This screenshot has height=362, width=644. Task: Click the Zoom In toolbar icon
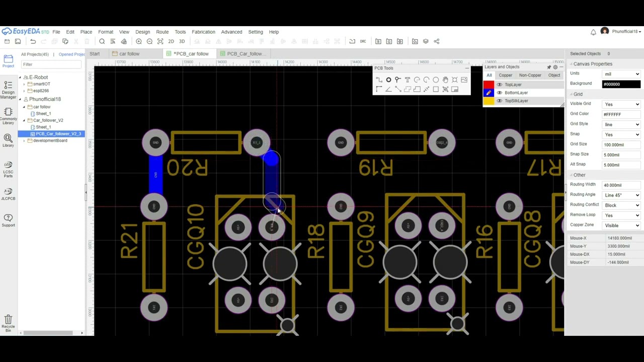139,41
